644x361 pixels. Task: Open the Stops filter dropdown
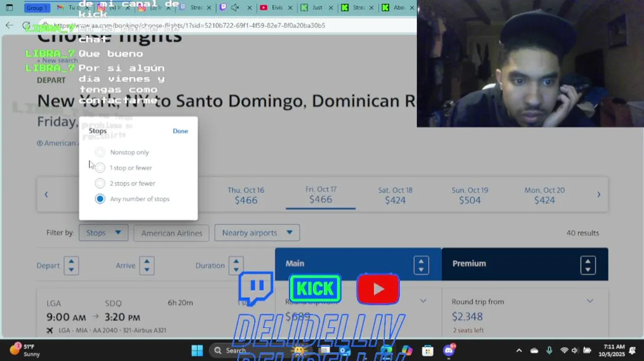(103, 233)
